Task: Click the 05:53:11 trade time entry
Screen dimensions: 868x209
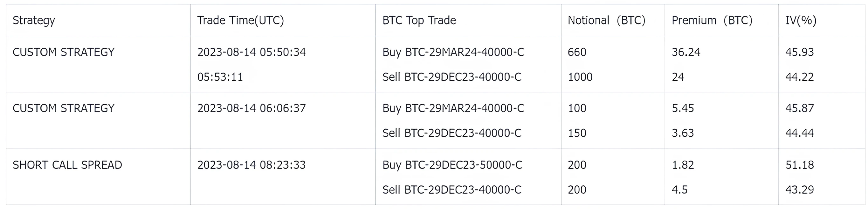Action: click(220, 77)
